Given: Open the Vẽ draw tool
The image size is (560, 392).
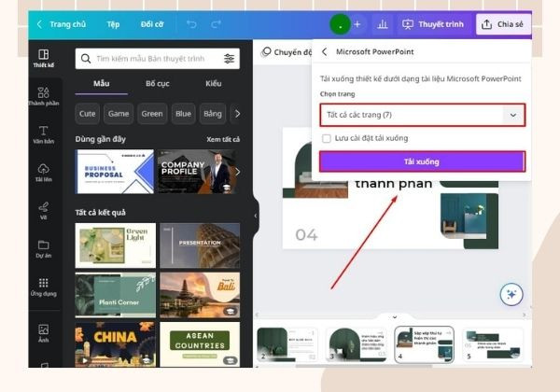Looking at the screenshot, I should [44, 211].
